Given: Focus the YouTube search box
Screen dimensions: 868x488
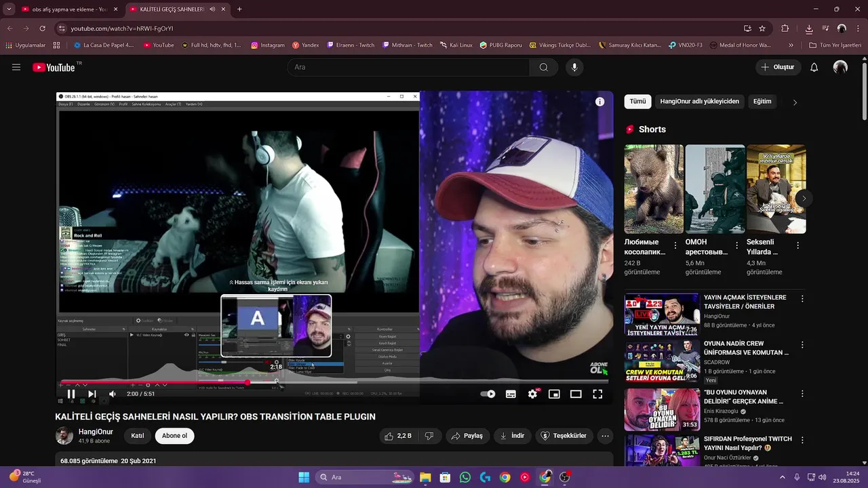Looking at the screenshot, I should [408, 67].
